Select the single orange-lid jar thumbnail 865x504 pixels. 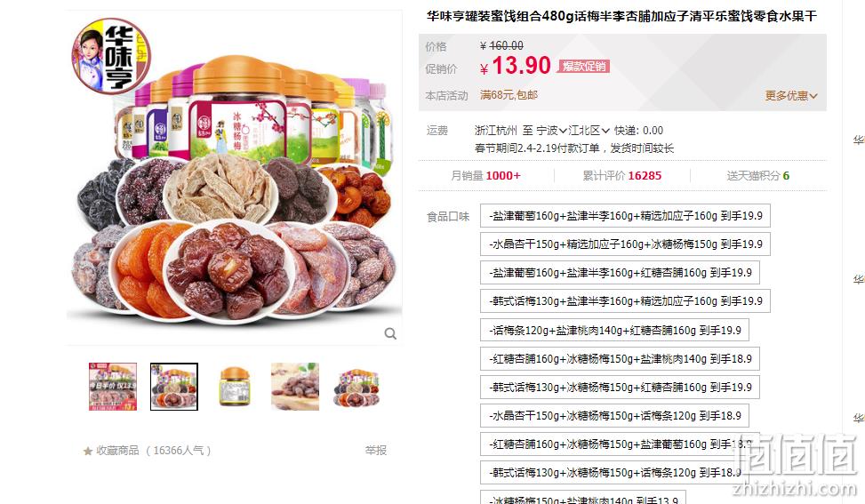pyautogui.click(x=235, y=387)
